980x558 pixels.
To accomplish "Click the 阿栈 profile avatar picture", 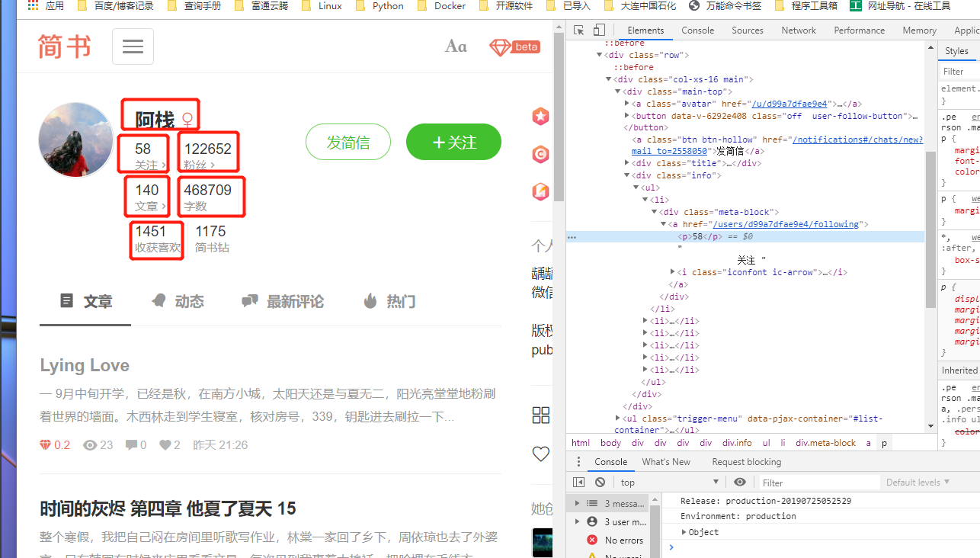I will pos(75,140).
